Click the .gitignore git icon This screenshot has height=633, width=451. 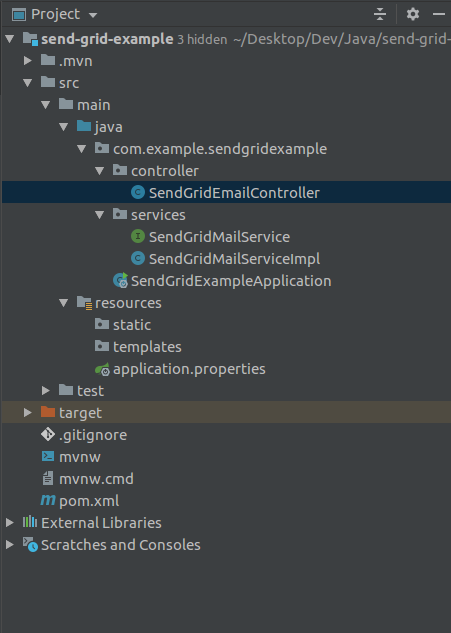click(48, 435)
